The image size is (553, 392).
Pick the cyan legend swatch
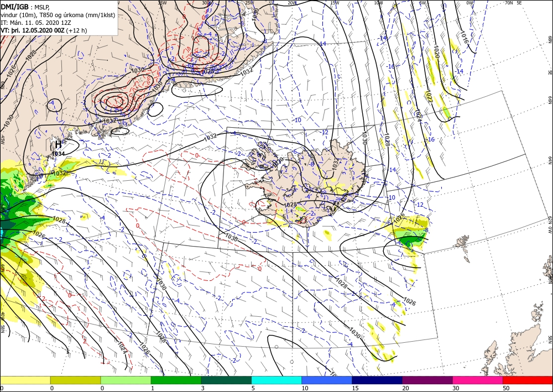tap(276, 380)
